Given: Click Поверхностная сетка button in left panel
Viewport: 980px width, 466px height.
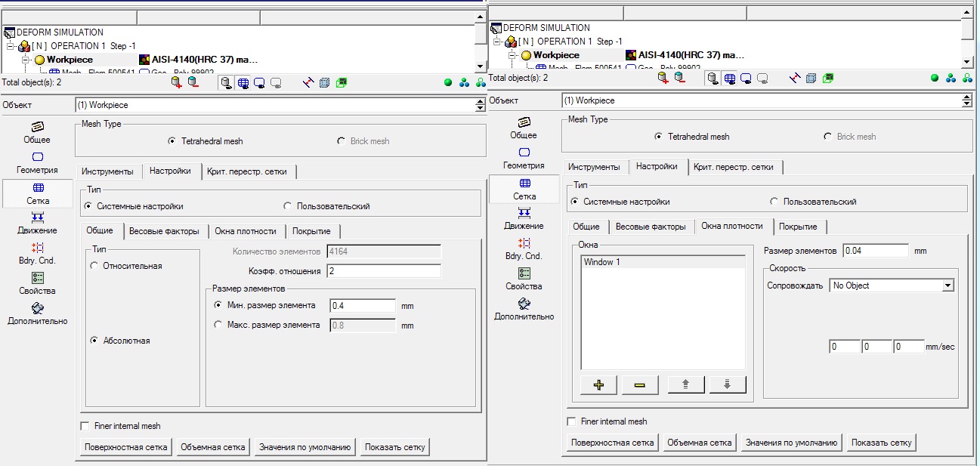Looking at the screenshot, I should point(125,447).
